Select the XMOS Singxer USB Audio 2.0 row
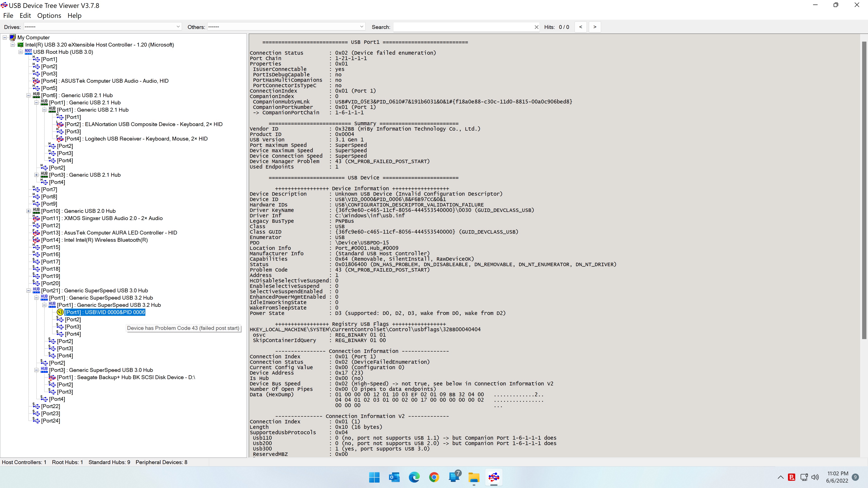The width and height of the screenshot is (868, 488). point(102,218)
